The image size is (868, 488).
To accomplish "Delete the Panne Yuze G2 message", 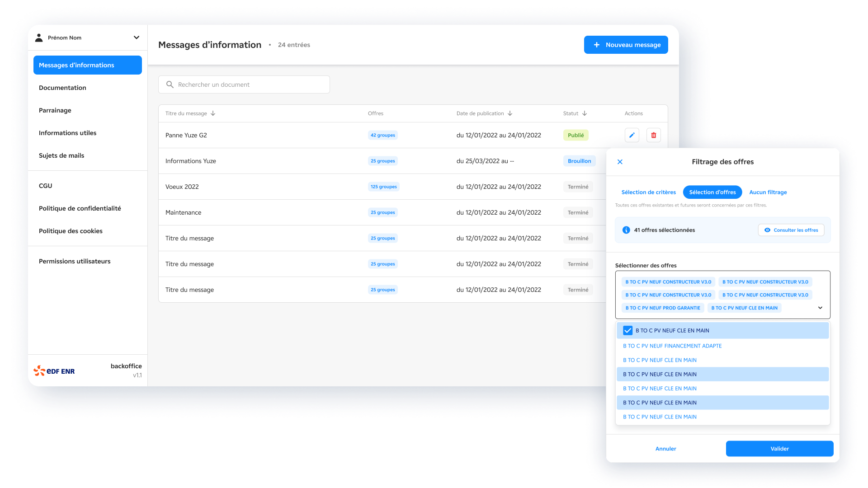I will pos(654,135).
